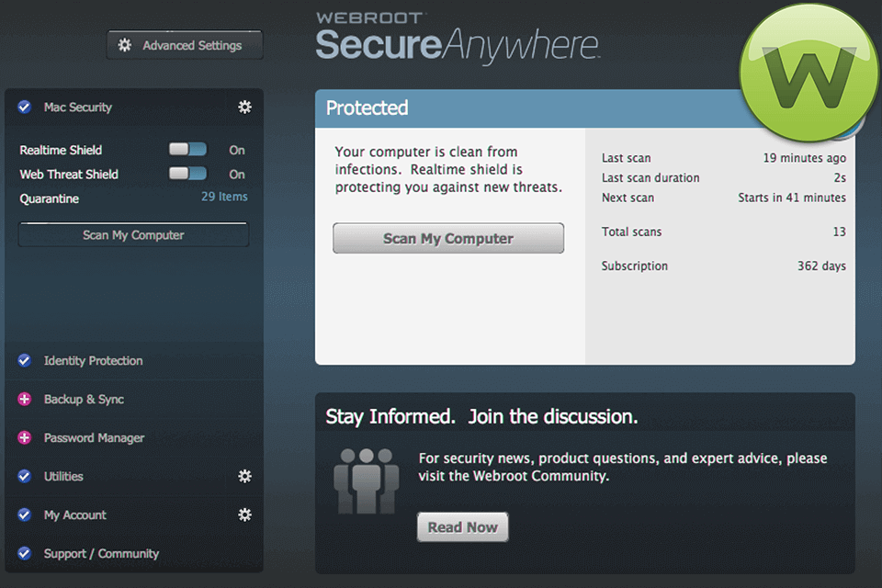Open the My Account gear settings
Screen dimensions: 882x588
[244, 514]
